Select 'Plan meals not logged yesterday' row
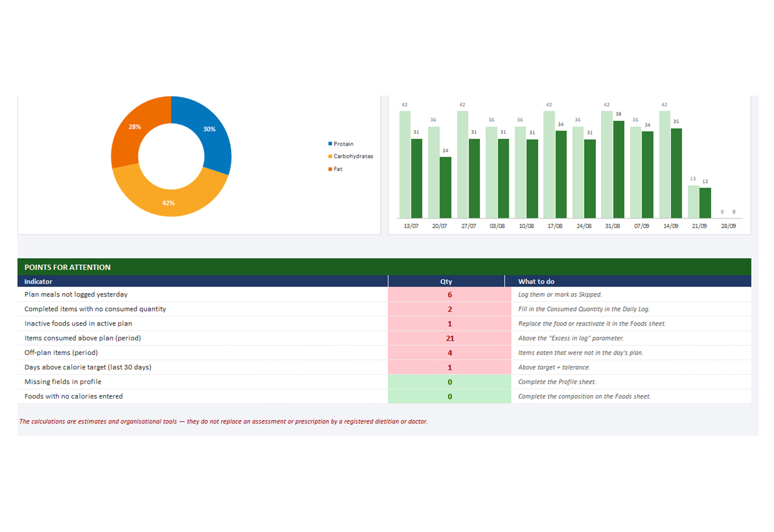Image resolution: width=774 pixels, height=532 pixels. (384, 294)
